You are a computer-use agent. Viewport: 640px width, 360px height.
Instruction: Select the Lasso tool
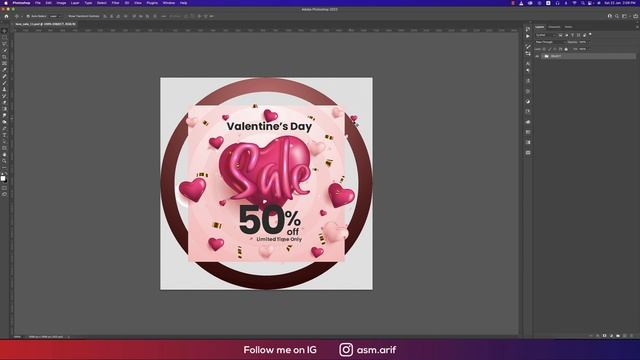pos(4,44)
